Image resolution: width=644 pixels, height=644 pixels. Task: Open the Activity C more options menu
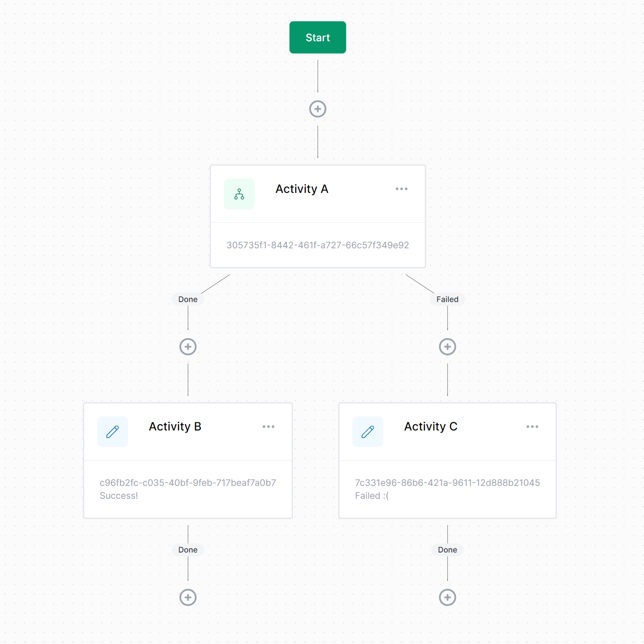click(x=532, y=426)
